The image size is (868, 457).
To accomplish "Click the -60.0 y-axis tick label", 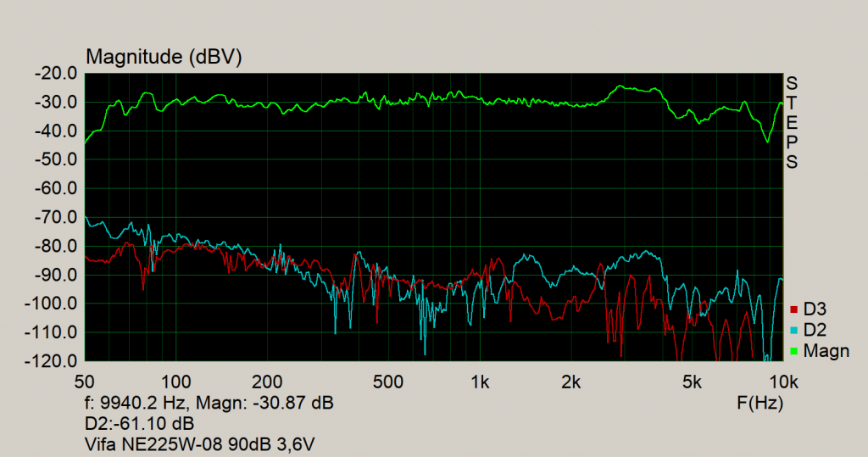I will pos(56,188).
